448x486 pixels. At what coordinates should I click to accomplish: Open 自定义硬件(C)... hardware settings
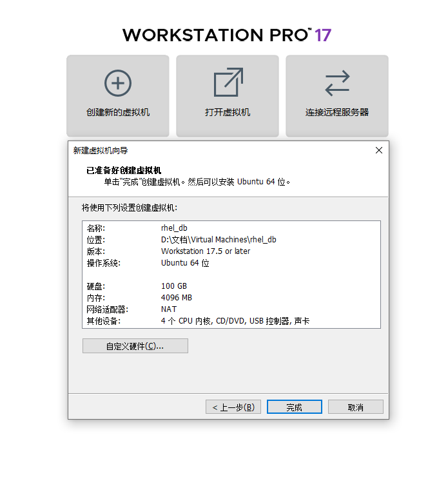(135, 346)
